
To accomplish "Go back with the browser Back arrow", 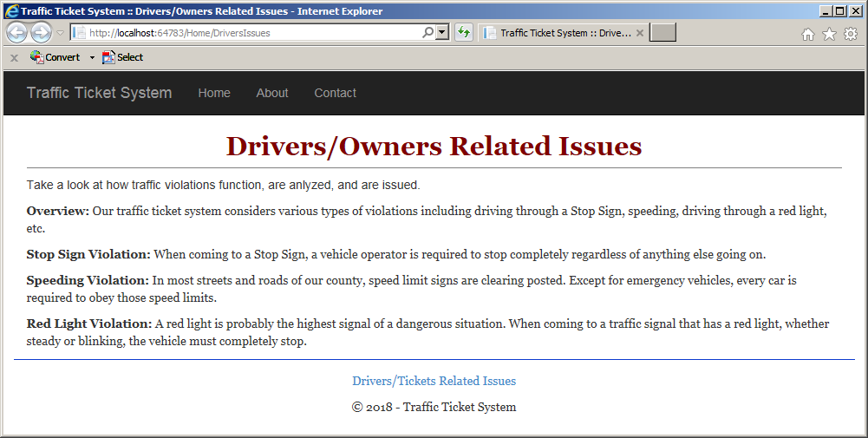I will (x=16, y=33).
